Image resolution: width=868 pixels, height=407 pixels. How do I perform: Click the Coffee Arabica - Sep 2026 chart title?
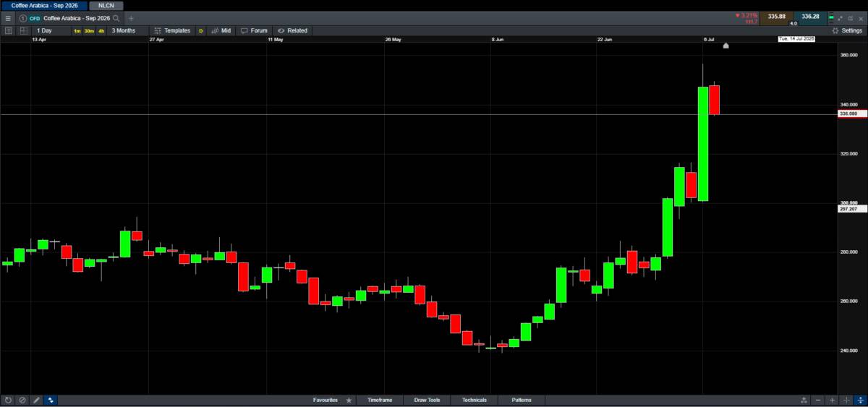tap(75, 17)
